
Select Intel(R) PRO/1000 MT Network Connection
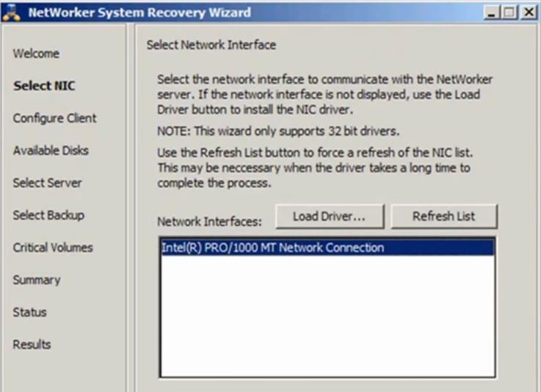pyautogui.click(x=327, y=248)
